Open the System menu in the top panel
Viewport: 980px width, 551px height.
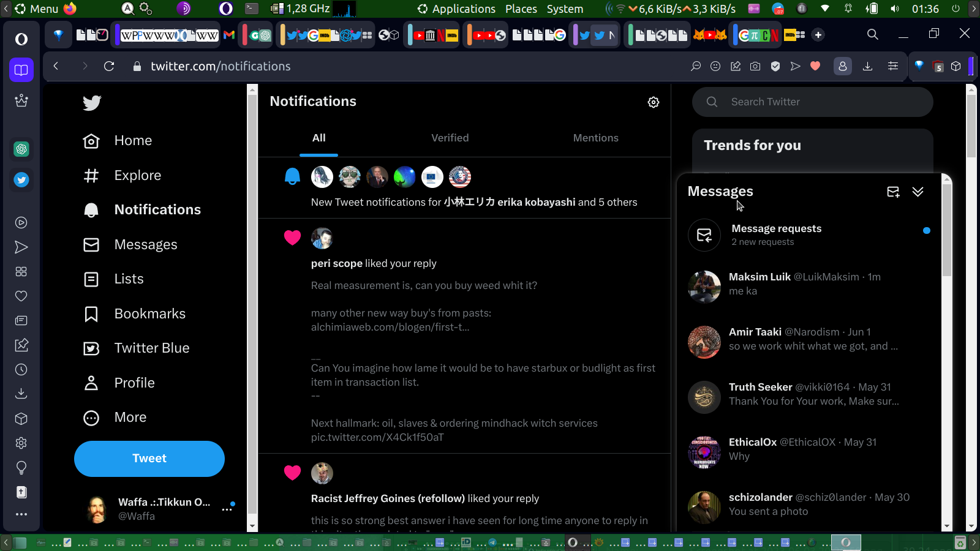click(x=565, y=9)
